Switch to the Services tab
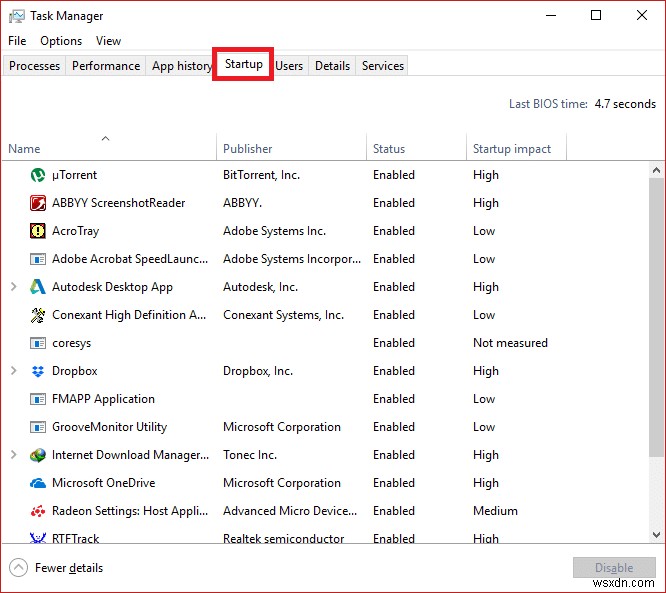Viewport: 666px width, 593px height. click(383, 66)
